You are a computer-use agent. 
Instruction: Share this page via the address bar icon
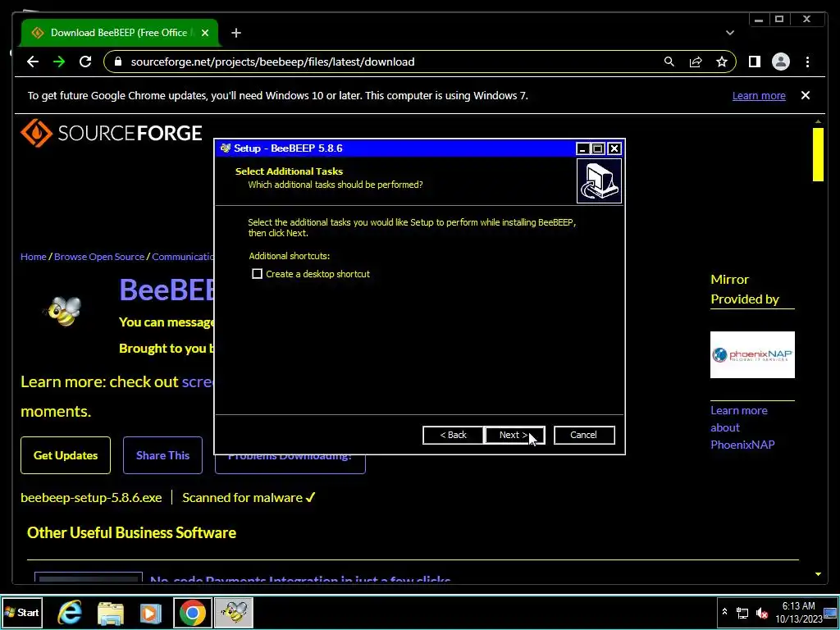click(696, 62)
